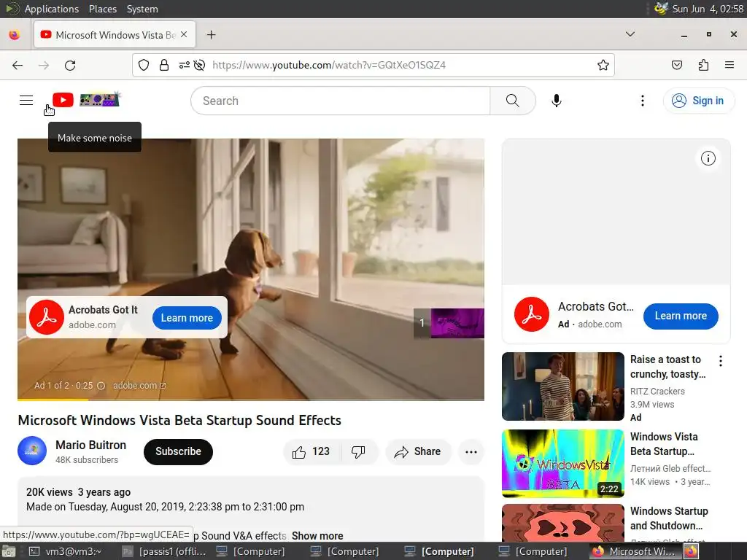Switch to passis1 (offline) taskbar window

click(164, 551)
